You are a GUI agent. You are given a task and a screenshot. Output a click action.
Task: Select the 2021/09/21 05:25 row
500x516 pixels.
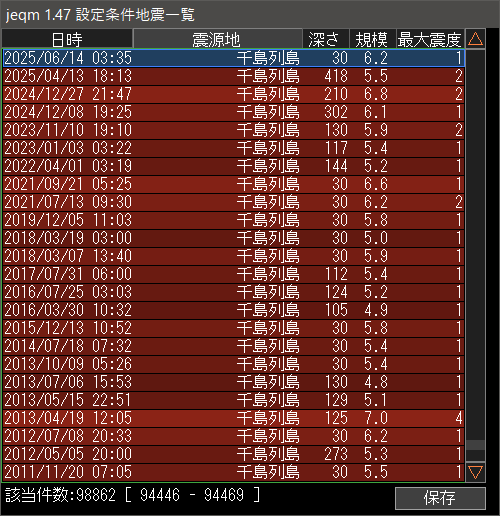[x=233, y=184]
